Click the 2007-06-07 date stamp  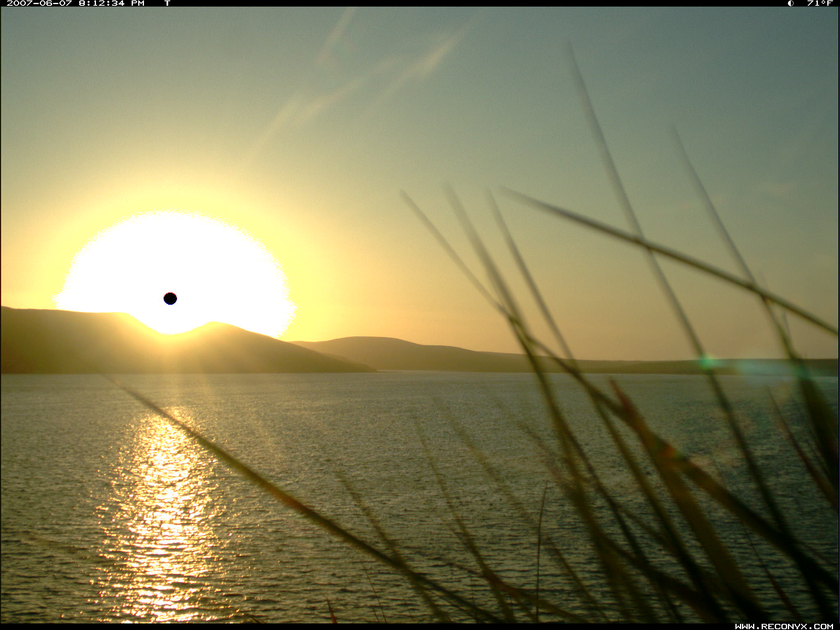[x=39, y=3]
